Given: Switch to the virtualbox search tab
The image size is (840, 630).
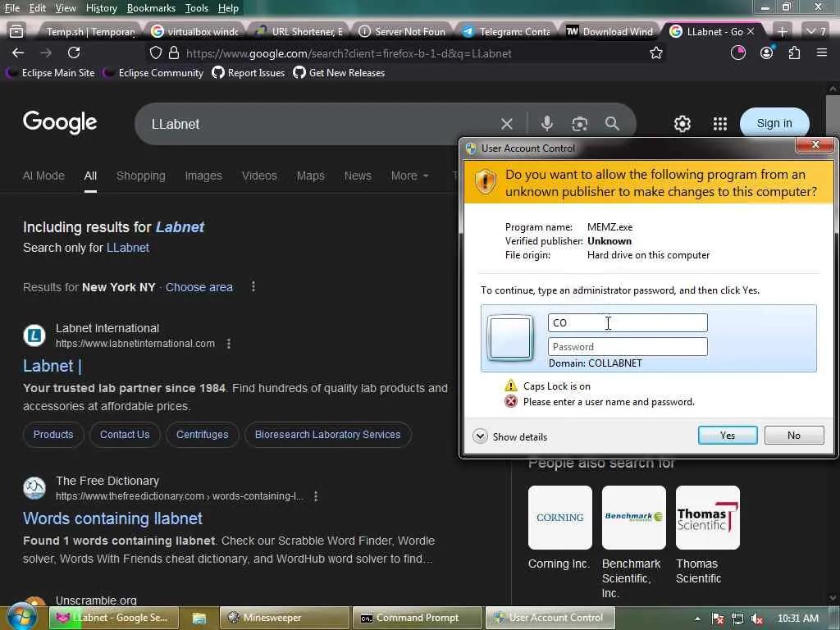Looking at the screenshot, I should [194, 32].
